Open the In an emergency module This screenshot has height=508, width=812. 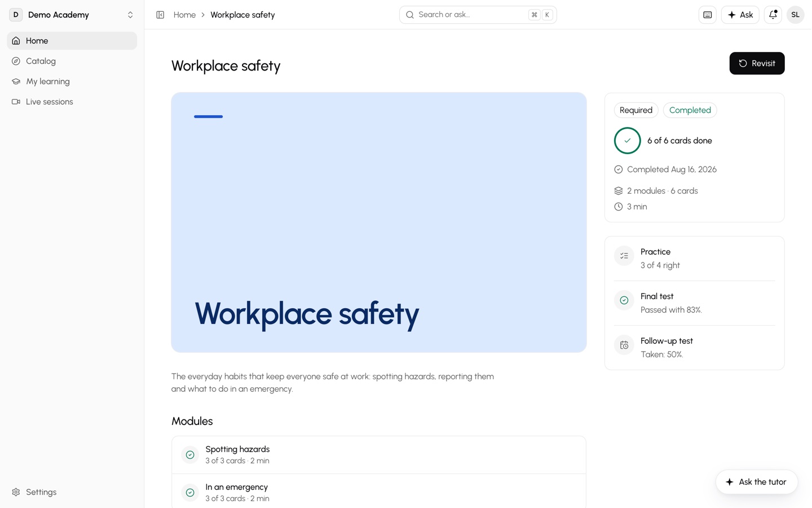coord(379,492)
